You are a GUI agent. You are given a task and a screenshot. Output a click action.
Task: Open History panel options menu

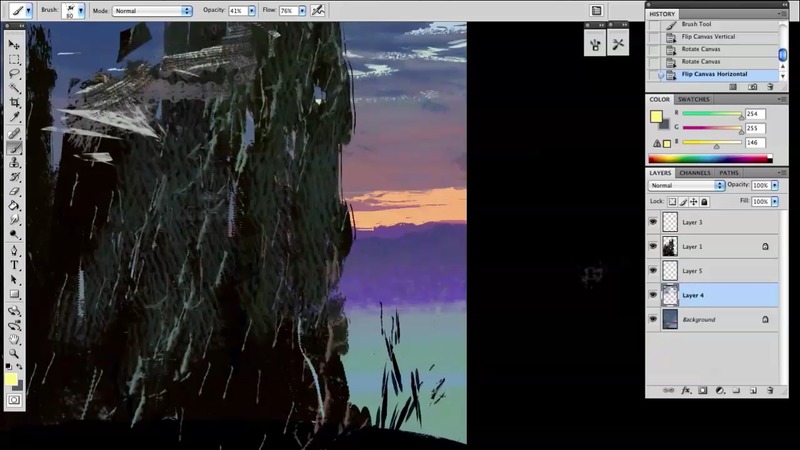tap(781, 14)
